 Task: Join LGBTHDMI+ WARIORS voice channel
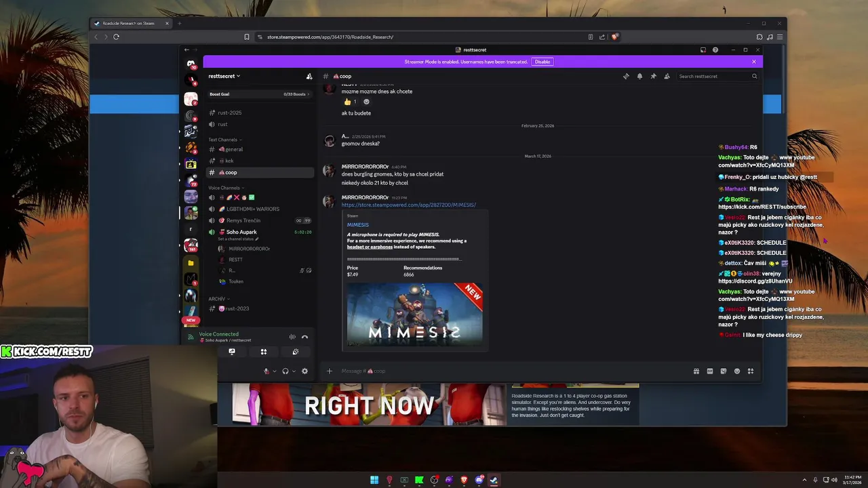pos(260,209)
